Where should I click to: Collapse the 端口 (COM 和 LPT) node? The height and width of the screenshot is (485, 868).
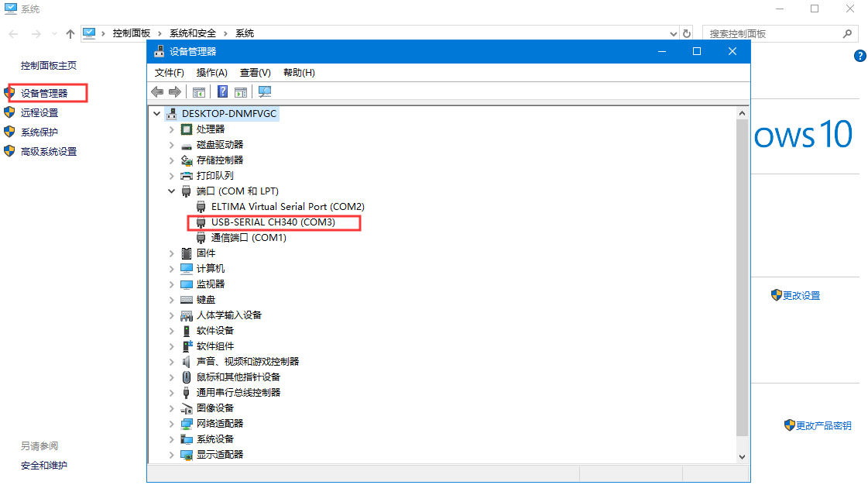pyautogui.click(x=172, y=191)
